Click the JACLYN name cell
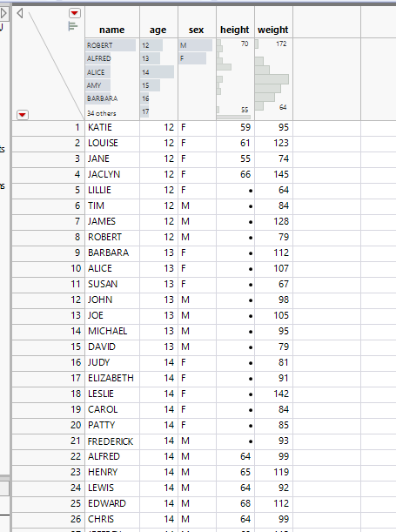The image size is (396, 532). click(112, 174)
